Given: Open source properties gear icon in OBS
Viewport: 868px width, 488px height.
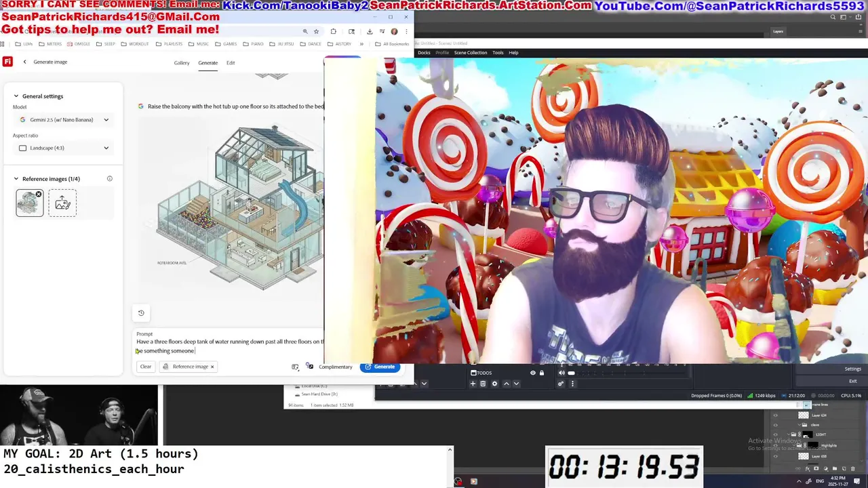Looking at the screenshot, I should [494, 384].
